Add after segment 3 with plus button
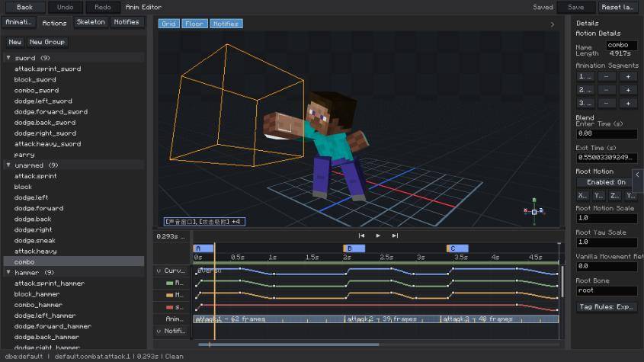644x362 pixels. 628,103
